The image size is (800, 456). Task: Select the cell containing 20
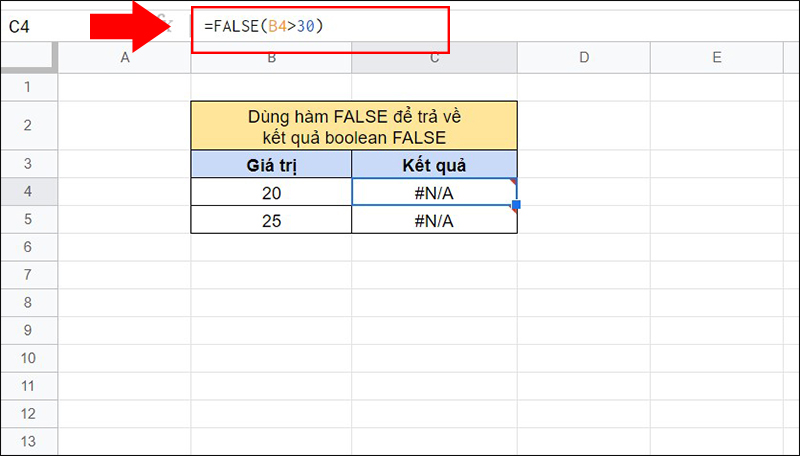click(271, 192)
